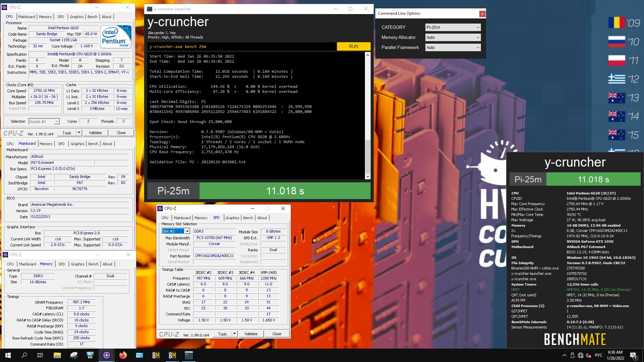
Task: Click the P67 Extreme4 model field
Action: click(62, 163)
